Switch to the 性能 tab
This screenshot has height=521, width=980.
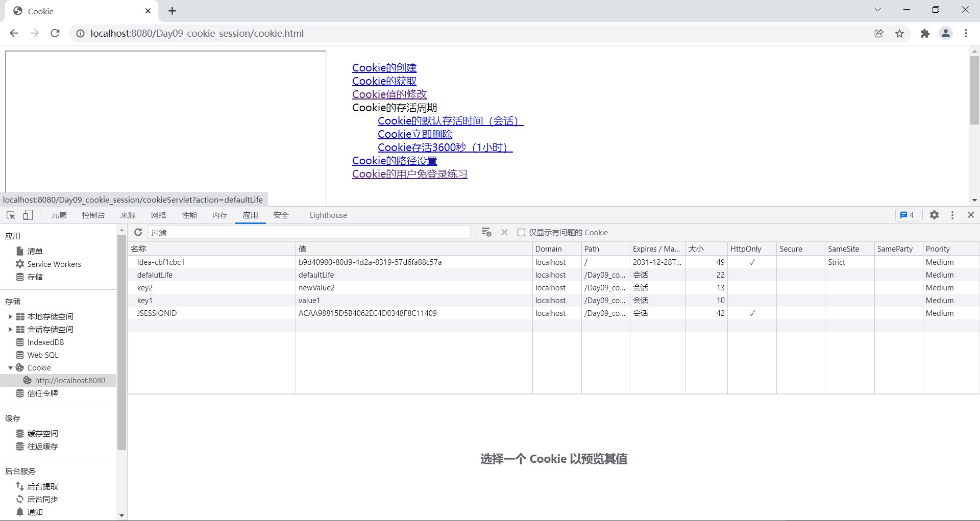189,215
